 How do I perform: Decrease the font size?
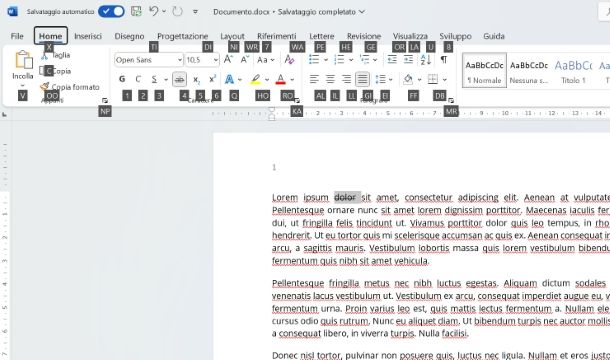pos(244,60)
